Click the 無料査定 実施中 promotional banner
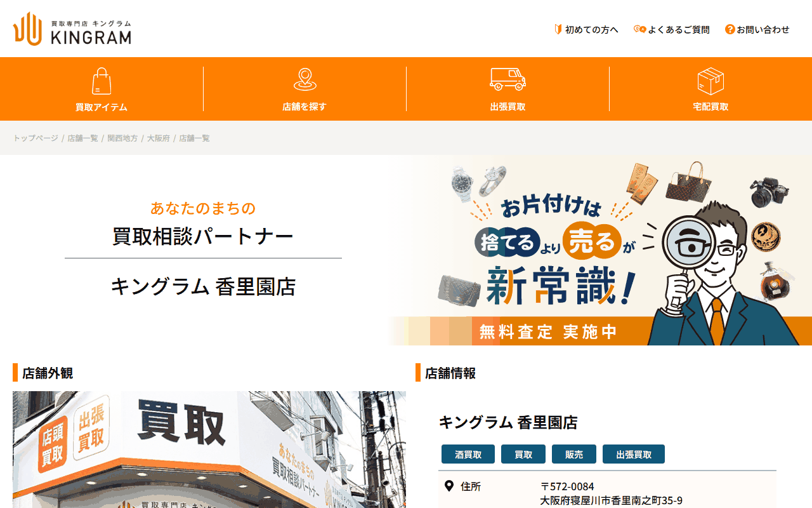Viewport: 812px width, 508px height. pyautogui.click(x=599, y=250)
